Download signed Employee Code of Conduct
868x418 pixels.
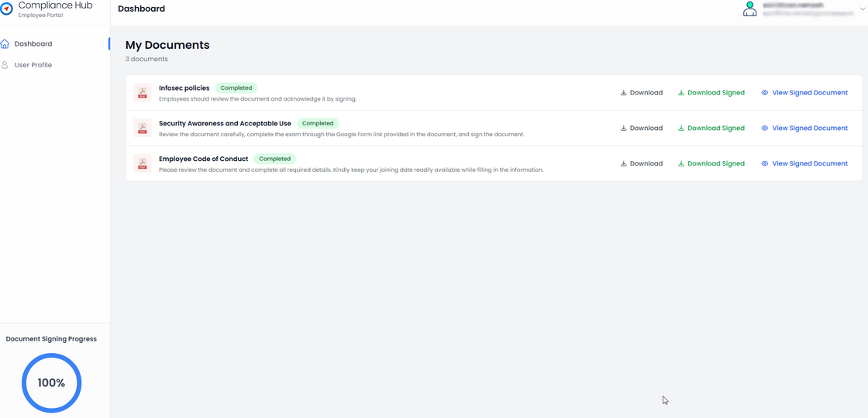pyautogui.click(x=711, y=164)
